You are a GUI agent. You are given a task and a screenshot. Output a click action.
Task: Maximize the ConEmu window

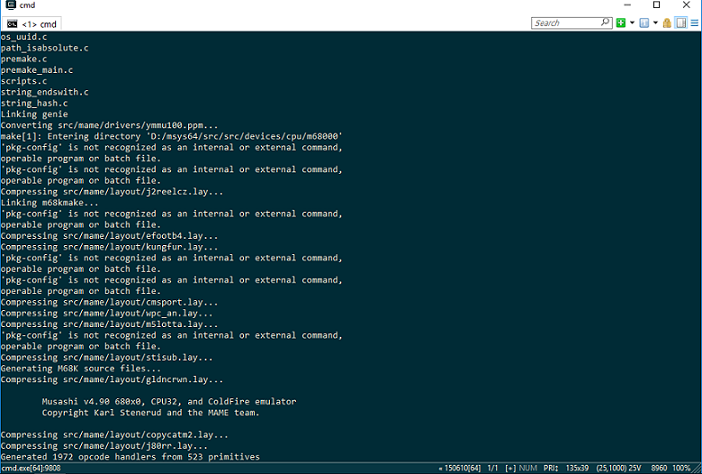656,6
